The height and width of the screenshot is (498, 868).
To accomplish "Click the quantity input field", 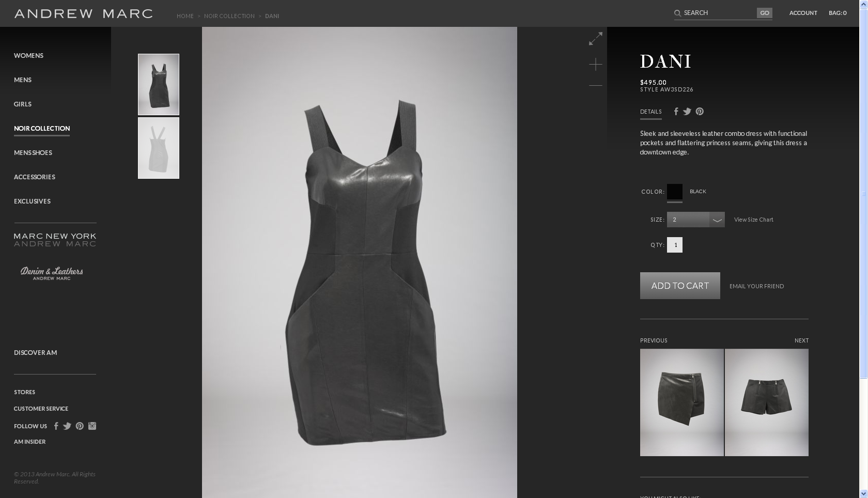I will (675, 245).
